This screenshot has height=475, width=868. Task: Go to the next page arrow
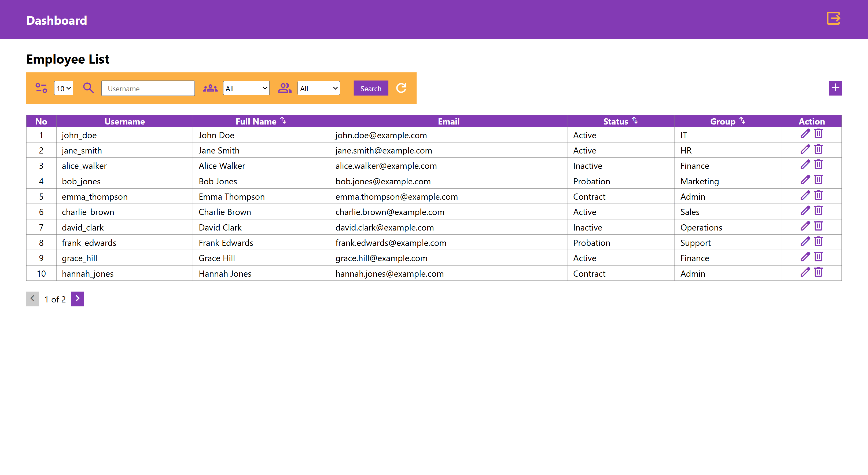coord(78,299)
